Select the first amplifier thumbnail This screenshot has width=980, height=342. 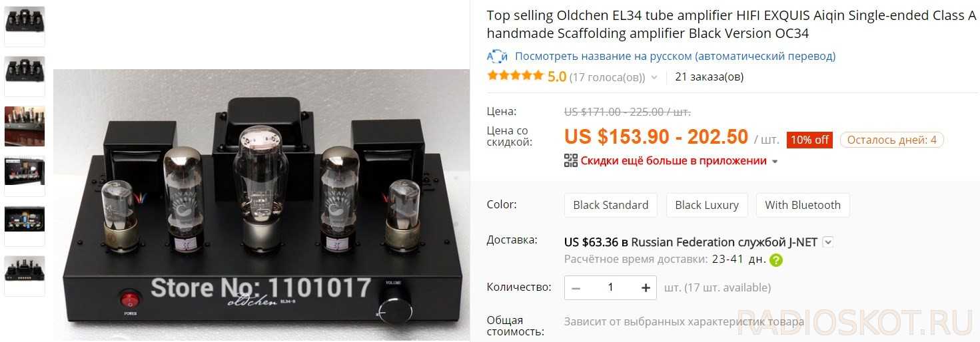pos(25,25)
